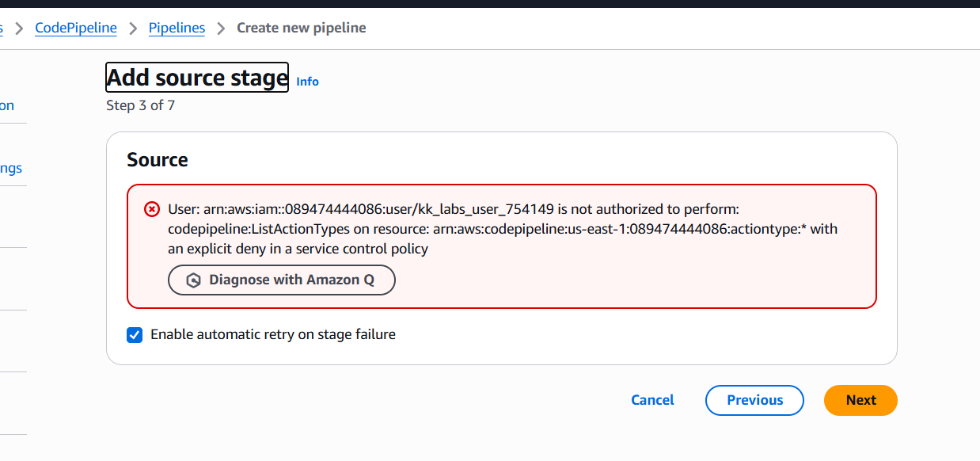This screenshot has height=461, width=980.
Task: Cancel the pipeline creation
Action: pos(652,400)
